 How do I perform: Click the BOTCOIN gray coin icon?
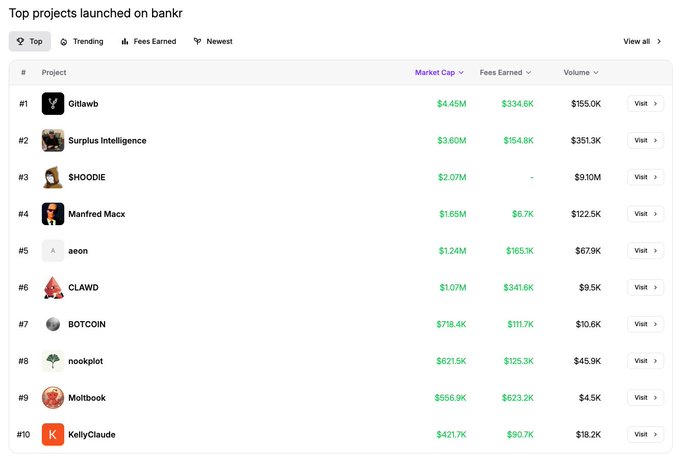click(53, 324)
